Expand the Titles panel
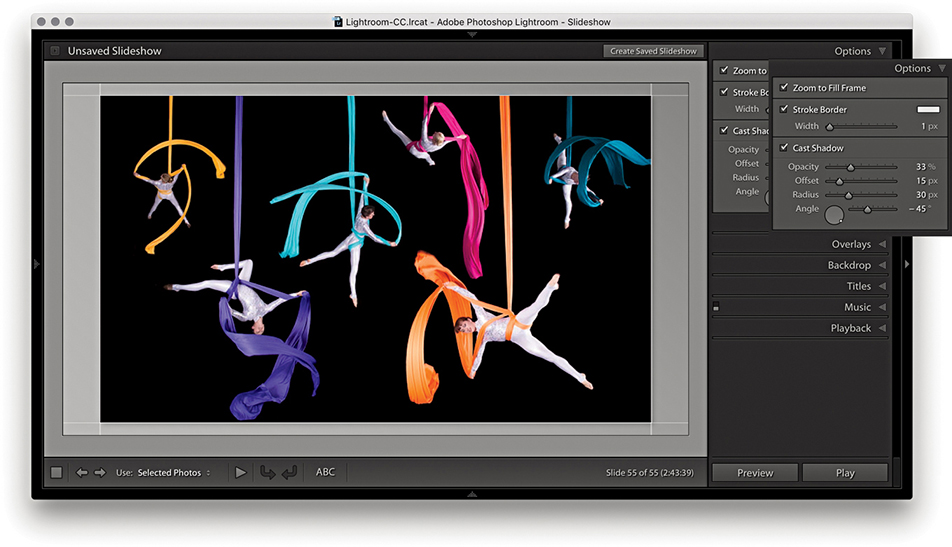Viewport: 952px width, 547px height. (859, 286)
